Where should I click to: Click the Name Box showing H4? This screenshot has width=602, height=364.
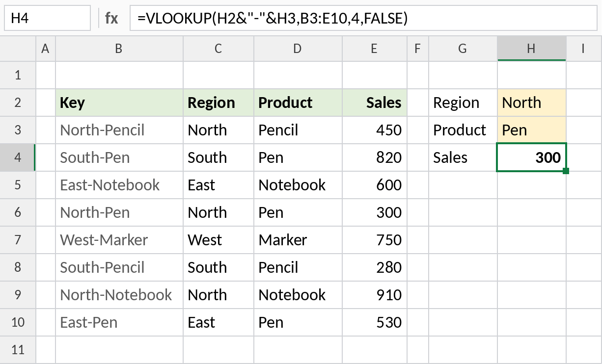(47, 19)
